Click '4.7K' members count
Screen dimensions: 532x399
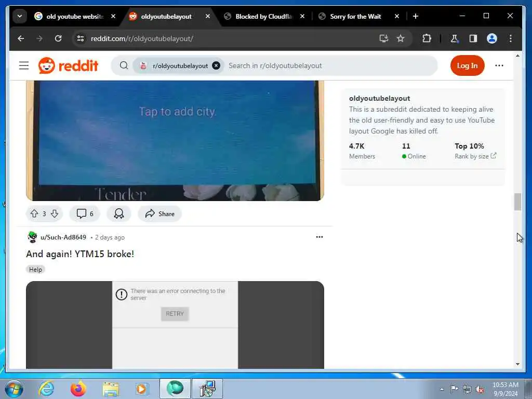[x=356, y=146]
